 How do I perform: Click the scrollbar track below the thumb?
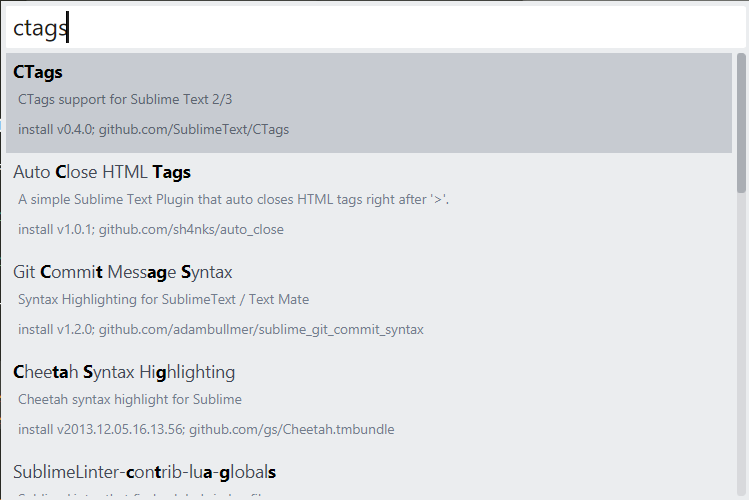(x=741, y=350)
